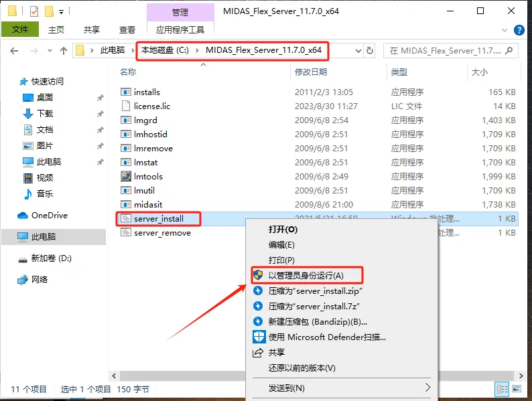Sort by 修改日期 column header
The image size is (532, 401).
point(311,72)
